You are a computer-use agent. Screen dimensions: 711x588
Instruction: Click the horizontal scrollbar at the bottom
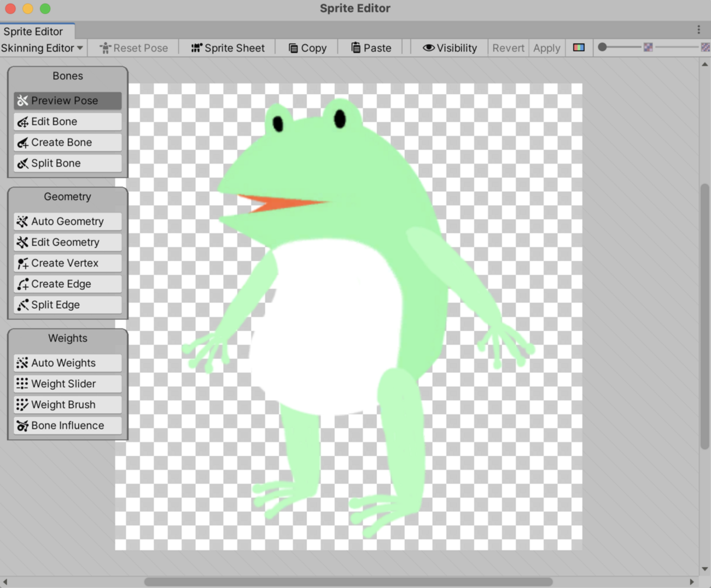pos(348,581)
